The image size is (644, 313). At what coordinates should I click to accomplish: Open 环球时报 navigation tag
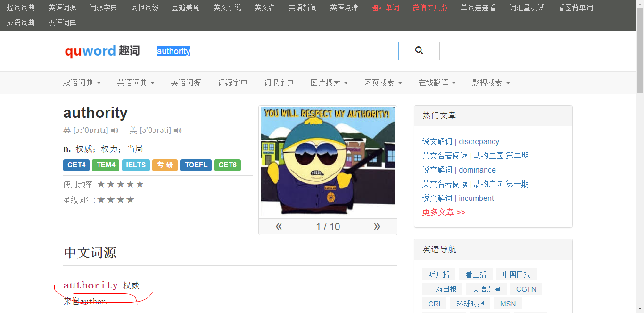[471, 304]
